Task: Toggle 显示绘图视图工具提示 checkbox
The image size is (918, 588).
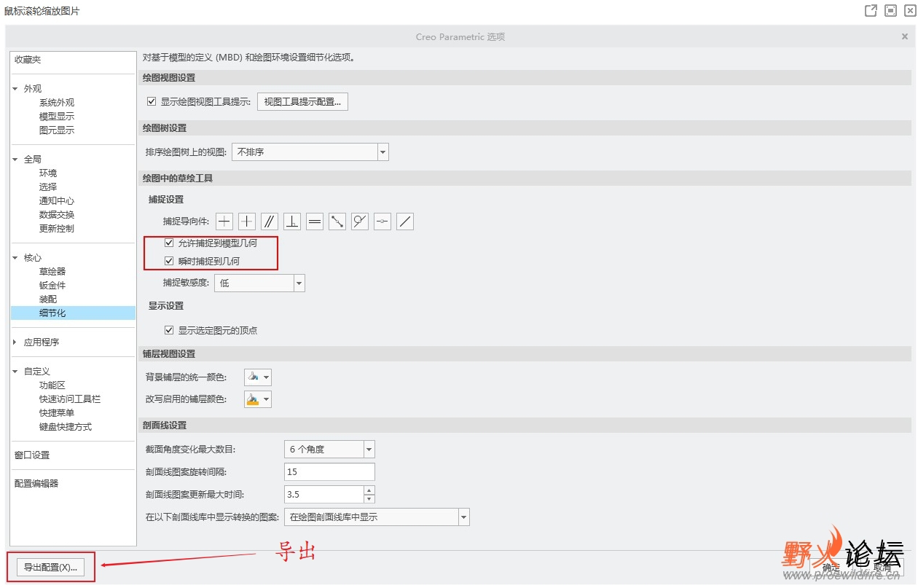Action: point(152,101)
